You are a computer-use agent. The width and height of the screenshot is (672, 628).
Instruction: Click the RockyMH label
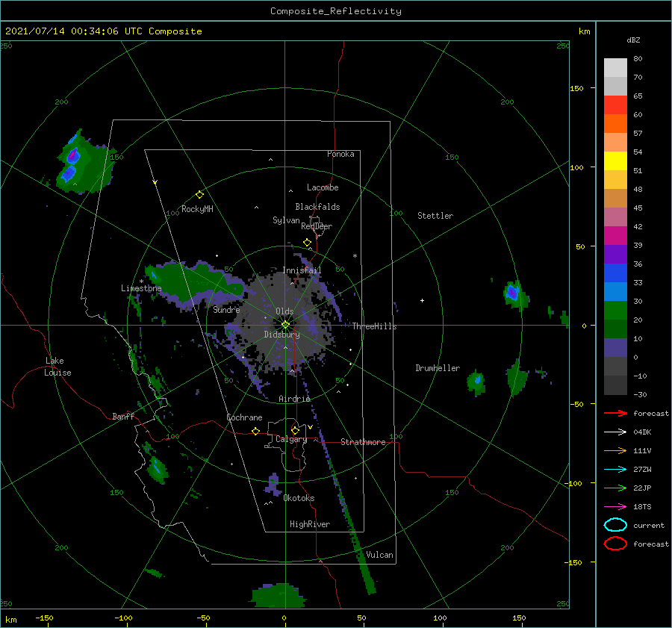click(x=197, y=209)
